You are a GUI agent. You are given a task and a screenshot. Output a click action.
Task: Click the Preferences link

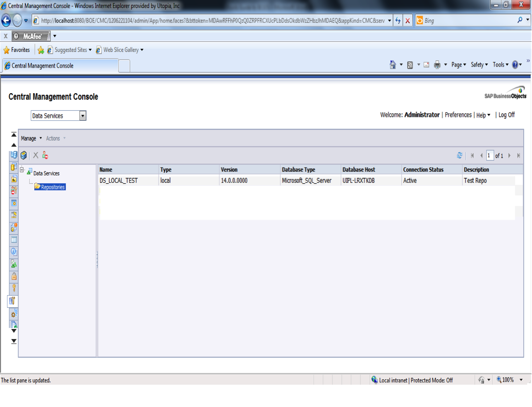(x=458, y=115)
